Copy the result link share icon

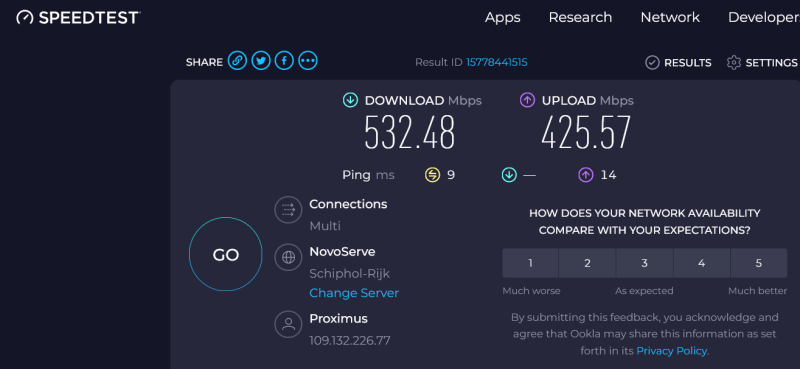coord(237,61)
